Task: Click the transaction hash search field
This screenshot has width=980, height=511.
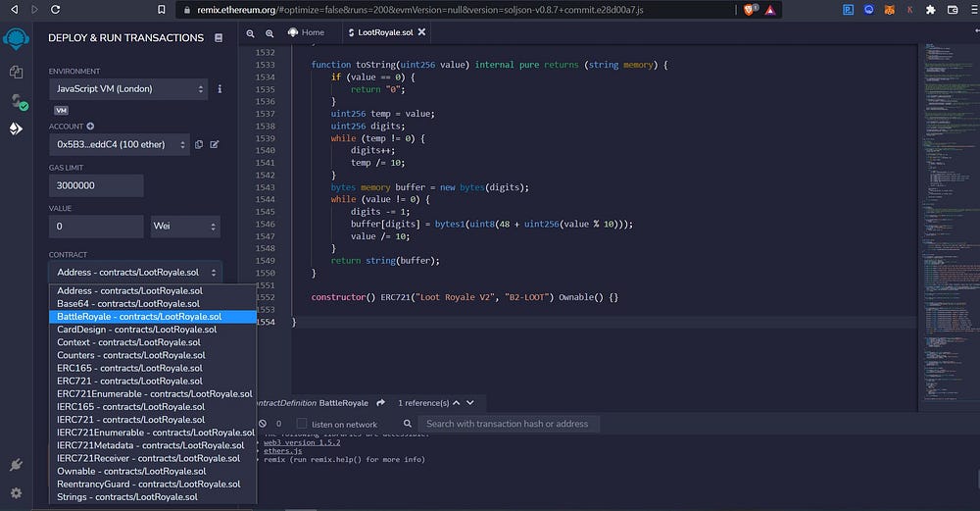Action: point(508,424)
